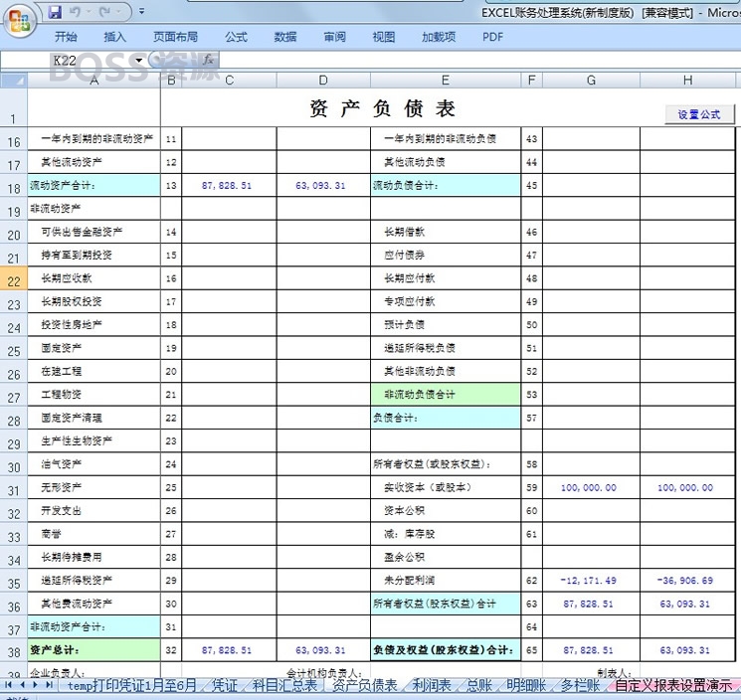Click the Undo icon
Image resolution: width=741 pixels, height=700 pixels.
coord(75,12)
